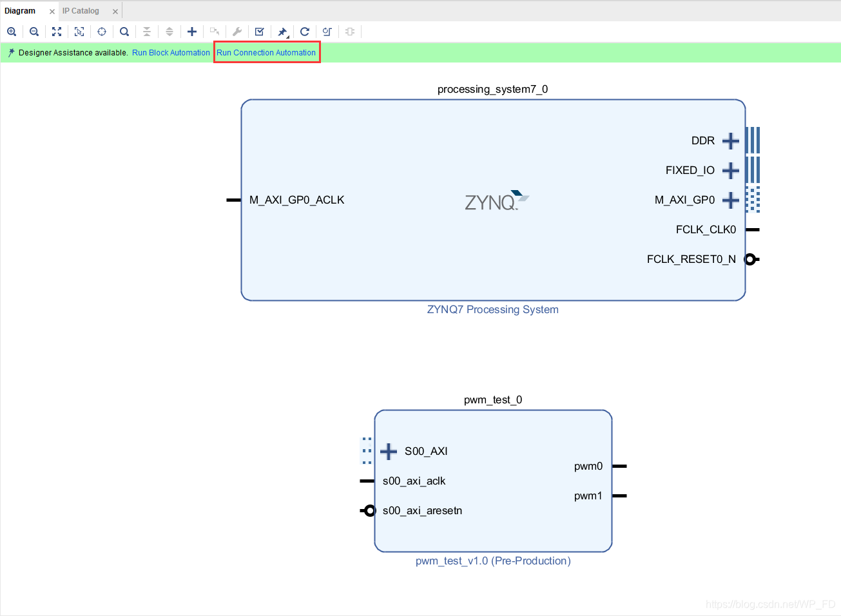
Task: Click the Search magnifier icon
Action: pyautogui.click(x=124, y=32)
